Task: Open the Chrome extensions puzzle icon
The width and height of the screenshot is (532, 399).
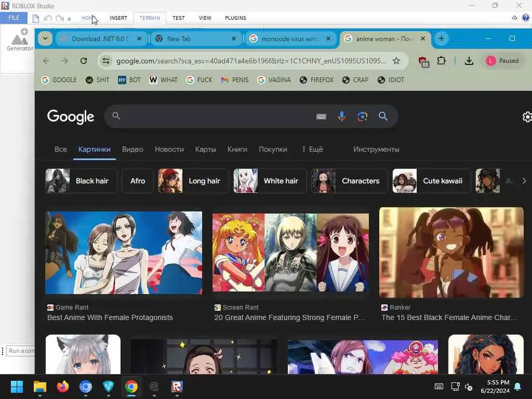Action: [x=441, y=61]
